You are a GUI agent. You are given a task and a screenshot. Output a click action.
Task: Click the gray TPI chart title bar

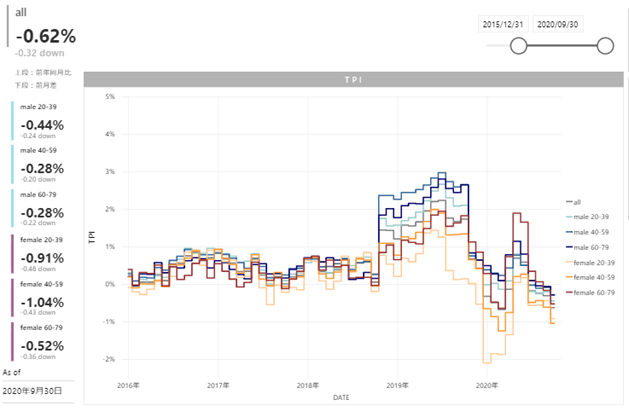pos(354,79)
